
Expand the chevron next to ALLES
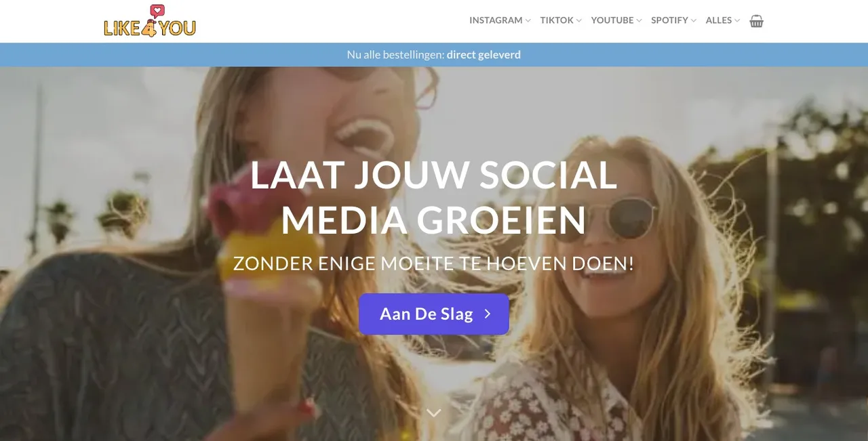[736, 21]
